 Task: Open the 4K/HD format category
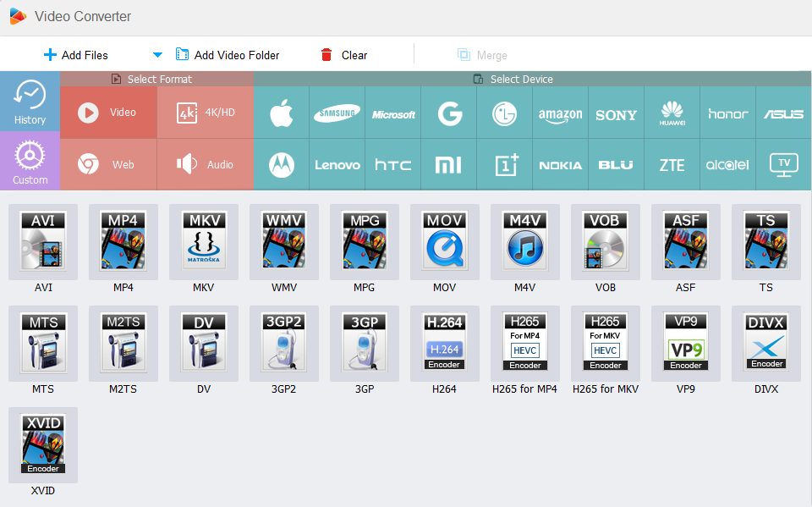[205, 113]
